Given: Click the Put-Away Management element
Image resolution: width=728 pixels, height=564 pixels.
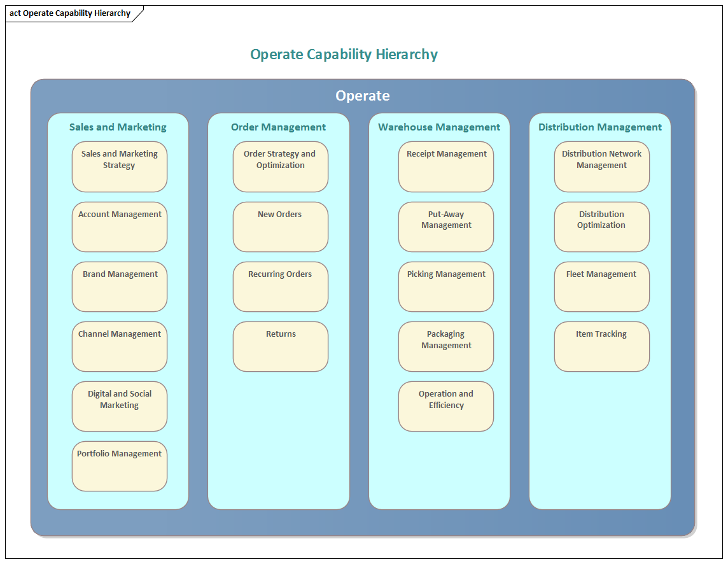Looking at the screenshot, I should click(445, 227).
